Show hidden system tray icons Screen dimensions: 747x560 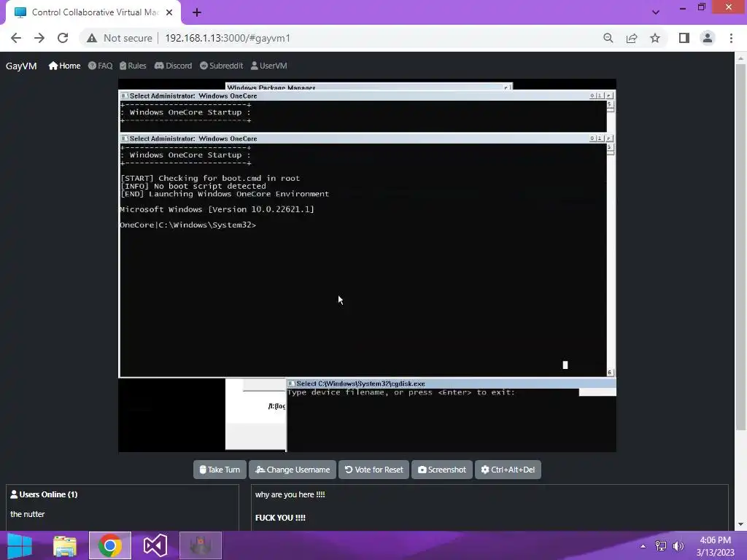(x=643, y=546)
